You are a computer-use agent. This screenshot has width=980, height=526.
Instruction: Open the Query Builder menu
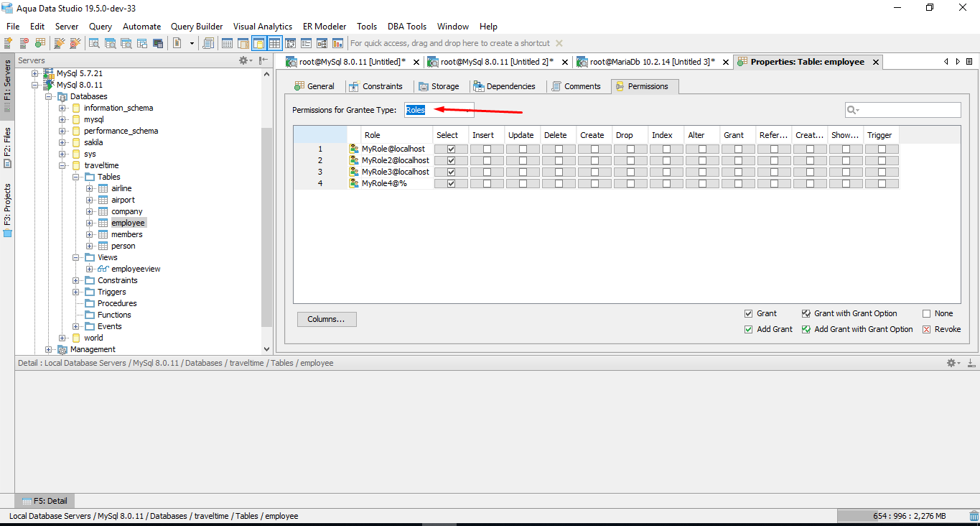197,26
